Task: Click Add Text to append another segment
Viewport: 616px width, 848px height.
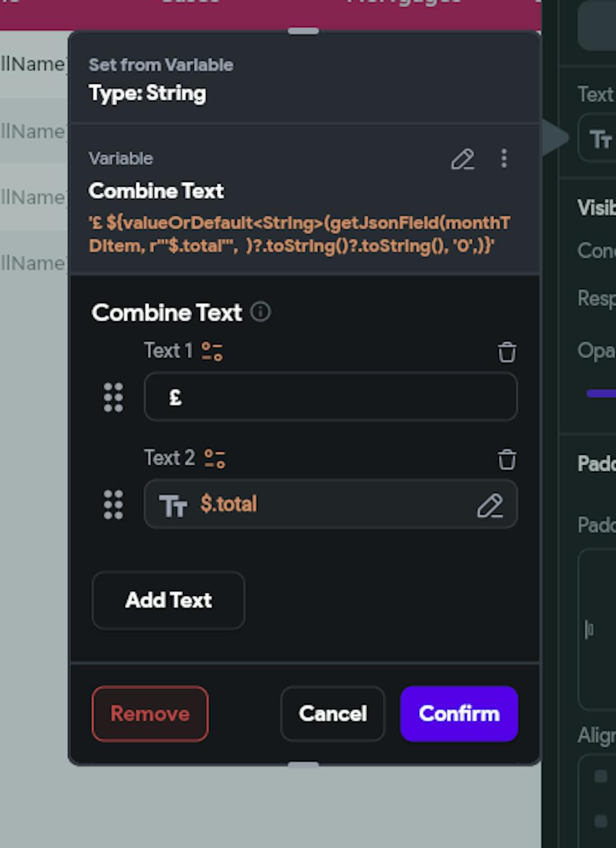Action: (168, 600)
